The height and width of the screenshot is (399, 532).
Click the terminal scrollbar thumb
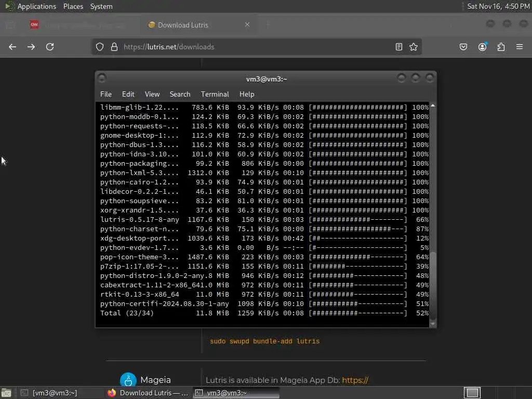(433, 285)
